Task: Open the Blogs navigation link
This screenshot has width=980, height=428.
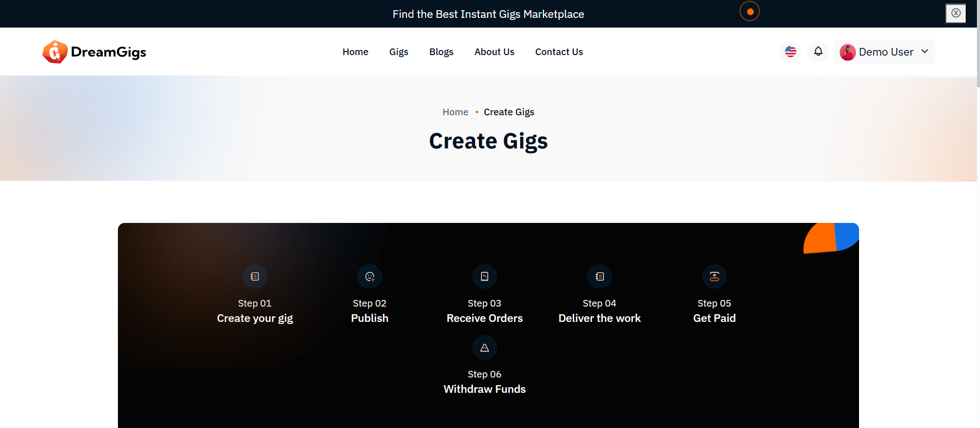Action: click(441, 52)
